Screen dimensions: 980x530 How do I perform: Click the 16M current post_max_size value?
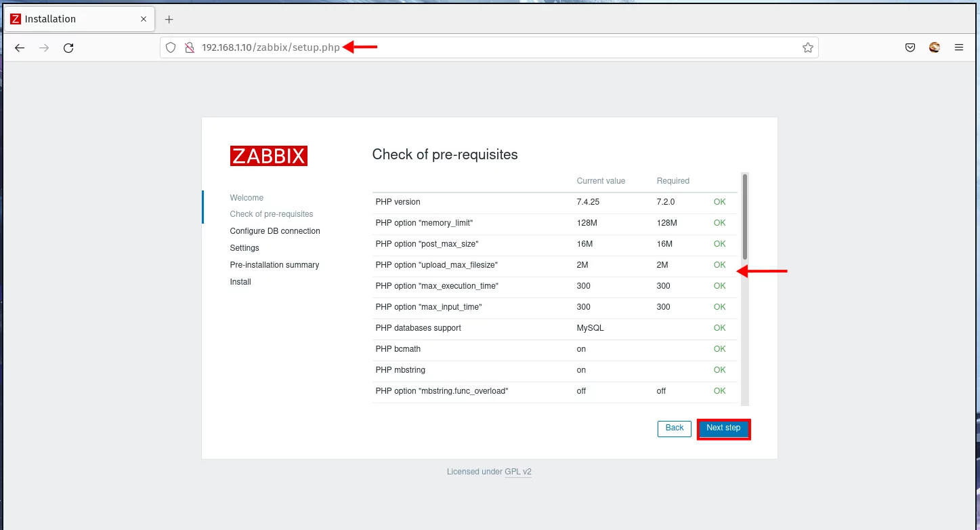point(584,244)
